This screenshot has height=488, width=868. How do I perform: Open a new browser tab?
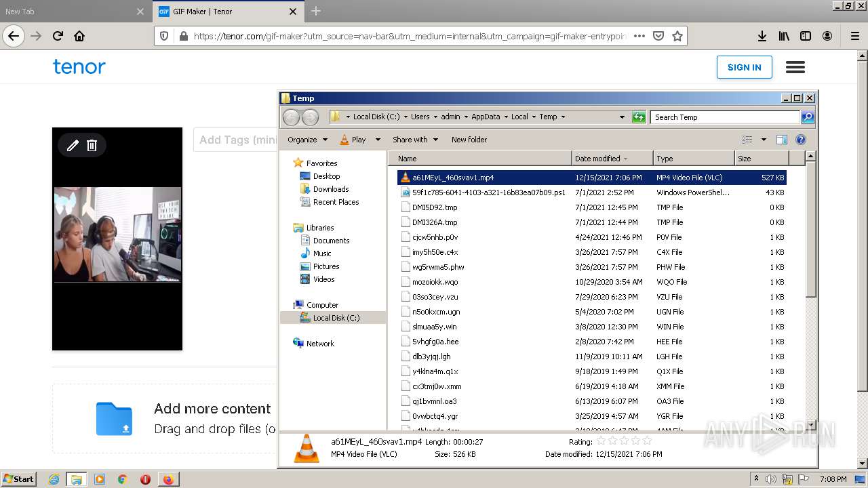point(316,12)
